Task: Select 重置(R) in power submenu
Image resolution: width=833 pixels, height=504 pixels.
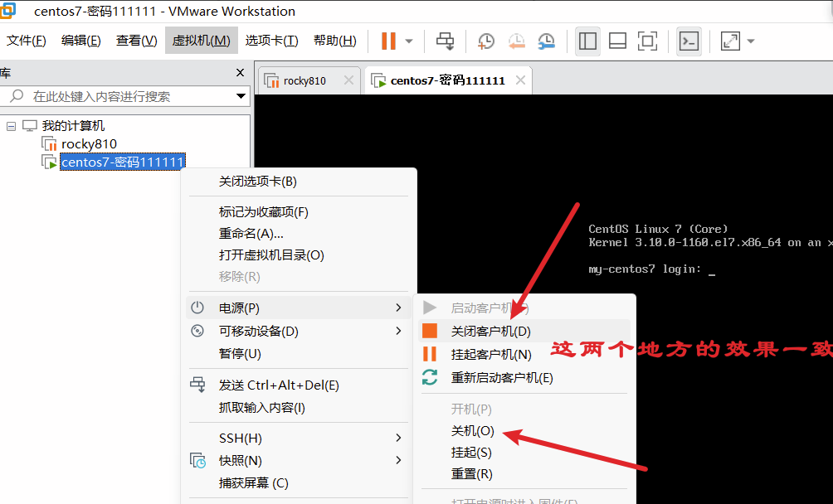Action: [524, 474]
